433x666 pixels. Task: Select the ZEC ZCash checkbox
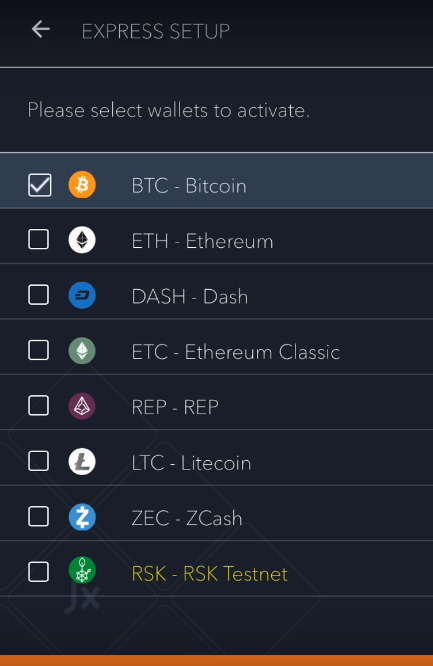coord(39,516)
